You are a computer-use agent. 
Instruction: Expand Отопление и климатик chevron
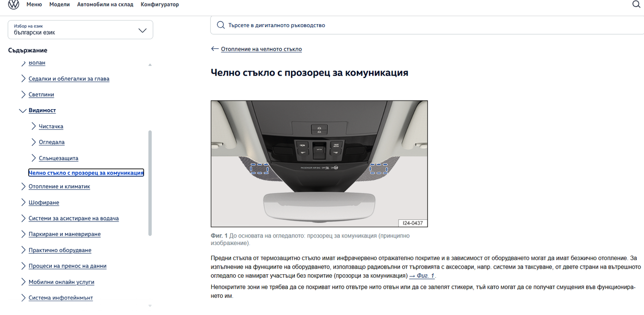tap(23, 186)
